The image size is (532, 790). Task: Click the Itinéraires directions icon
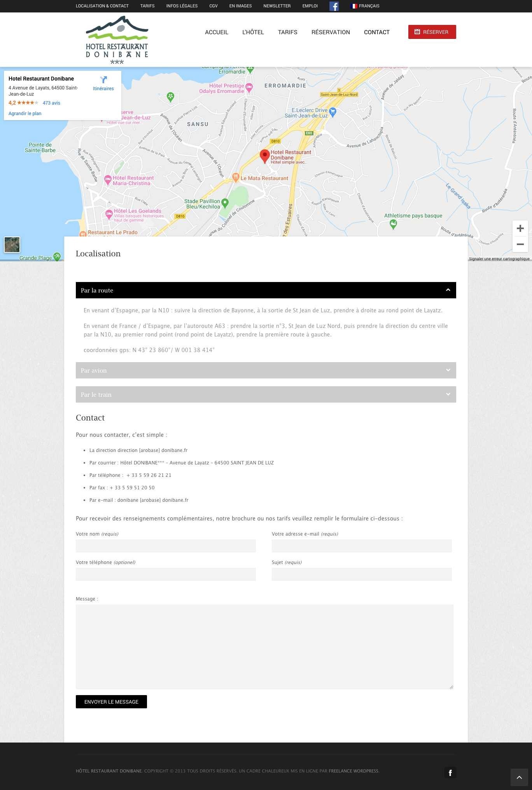click(103, 80)
